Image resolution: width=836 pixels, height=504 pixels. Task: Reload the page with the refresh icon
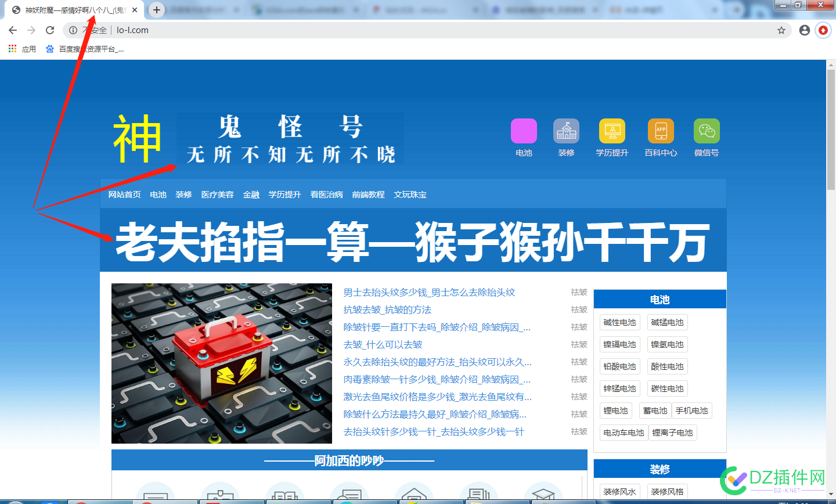click(50, 30)
